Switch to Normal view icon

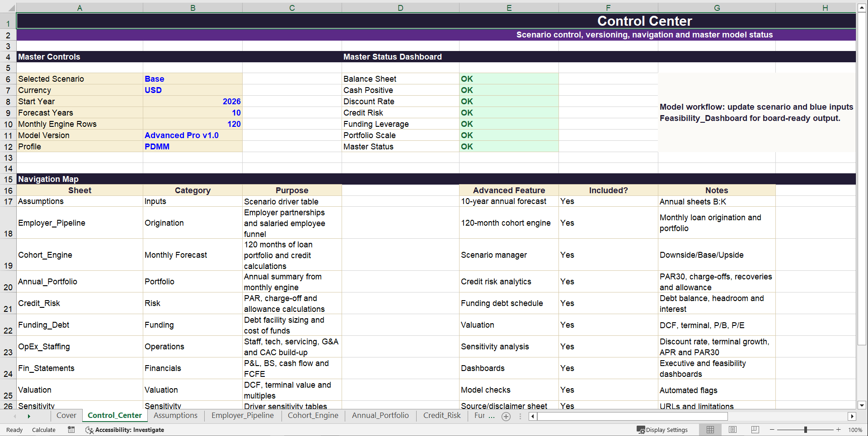(x=710, y=430)
